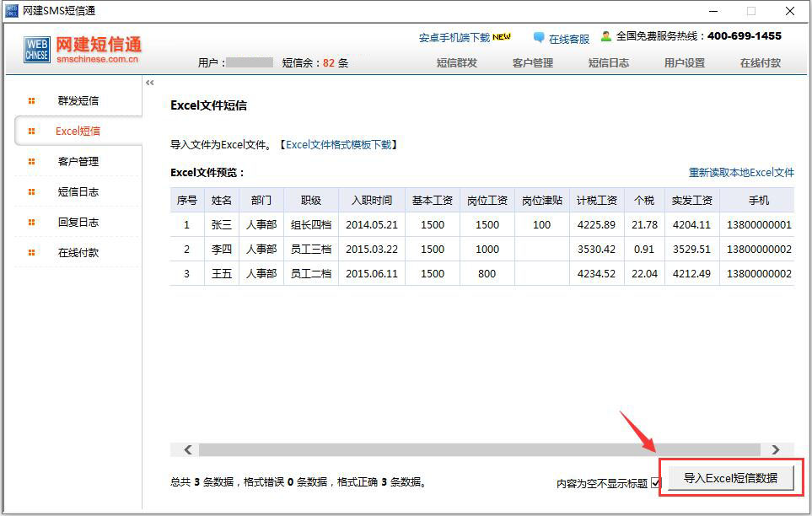Click the 重新读取本地Excel文件 link
The width and height of the screenshot is (812, 516).
(x=741, y=173)
